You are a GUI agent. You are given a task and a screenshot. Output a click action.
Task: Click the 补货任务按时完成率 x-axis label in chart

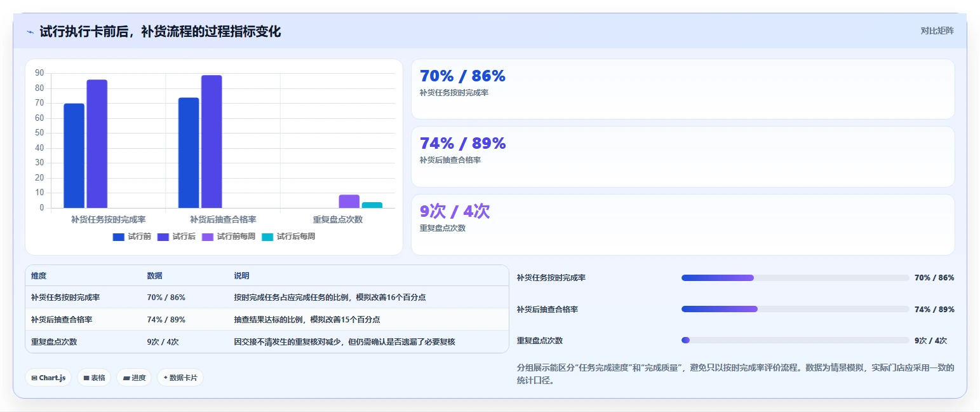click(109, 219)
